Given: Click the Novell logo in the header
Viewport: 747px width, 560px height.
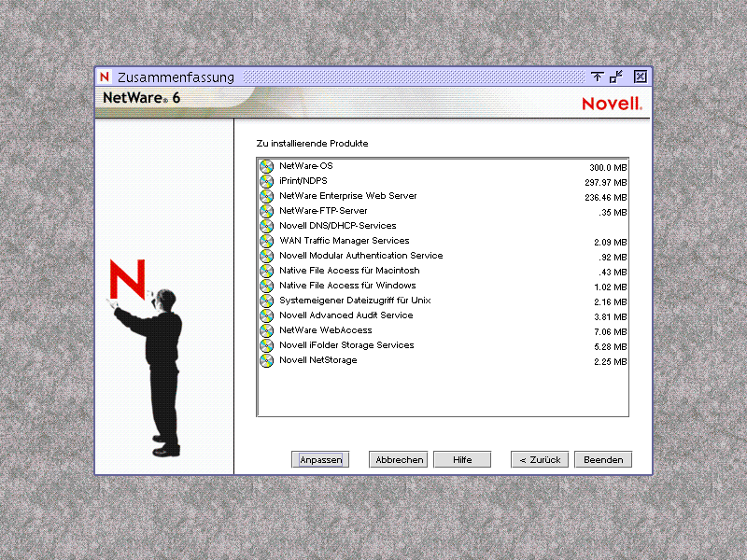Looking at the screenshot, I should click(612, 104).
